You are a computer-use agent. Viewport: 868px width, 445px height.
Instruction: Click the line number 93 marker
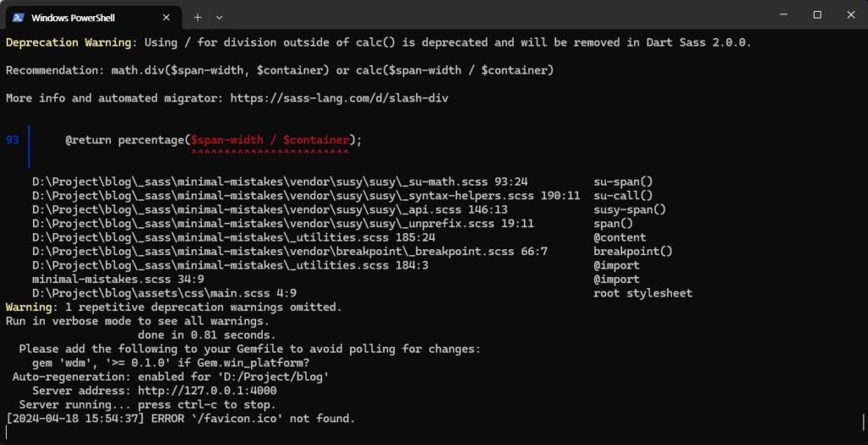[12, 140]
